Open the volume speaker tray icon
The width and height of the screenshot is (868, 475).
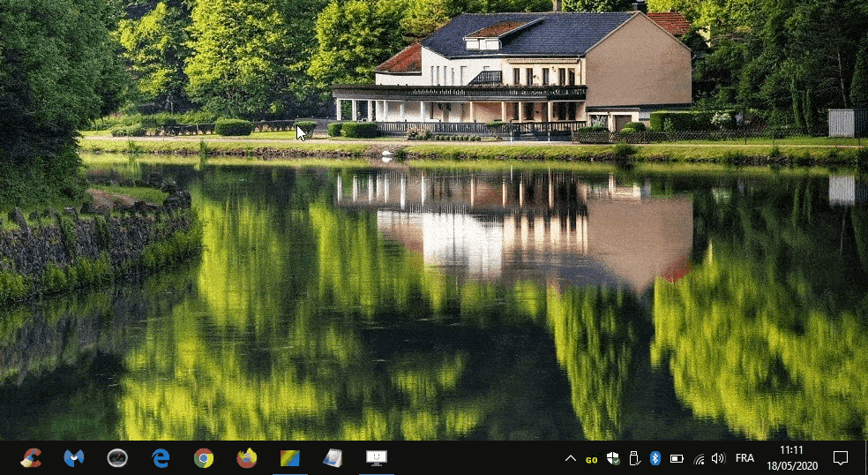(x=718, y=458)
